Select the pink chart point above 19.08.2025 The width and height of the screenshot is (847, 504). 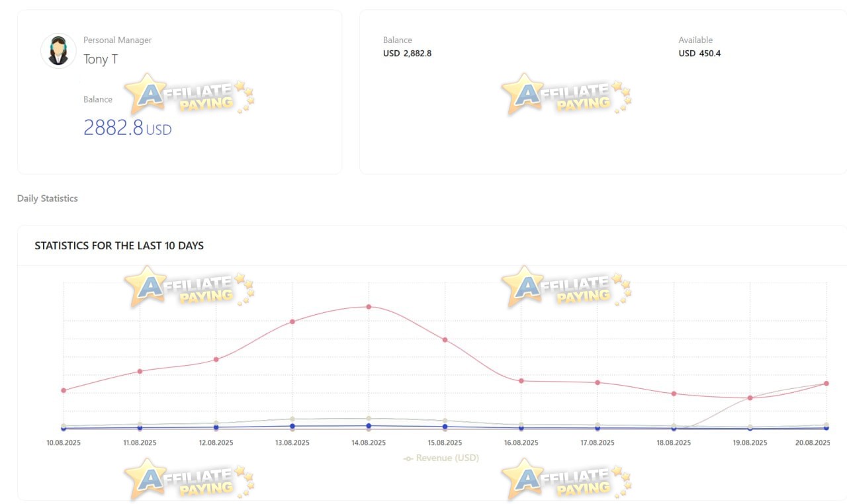point(750,398)
